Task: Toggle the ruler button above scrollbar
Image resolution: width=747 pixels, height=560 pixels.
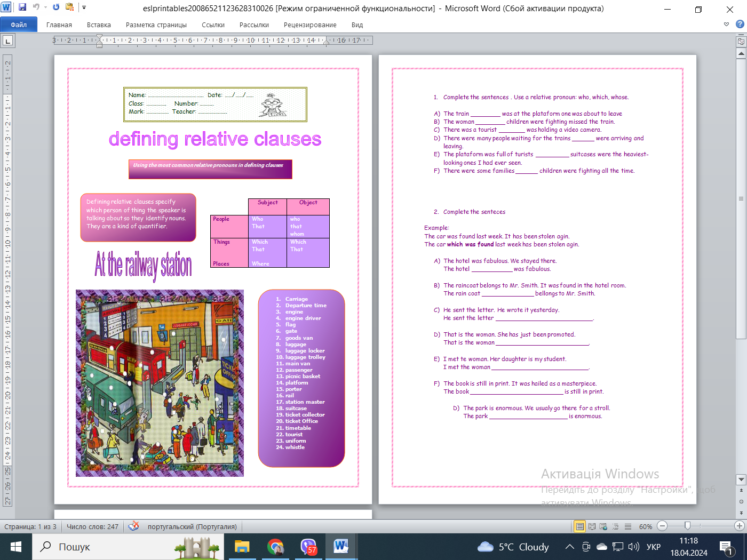Action: pyautogui.click(x=741, y=41)
